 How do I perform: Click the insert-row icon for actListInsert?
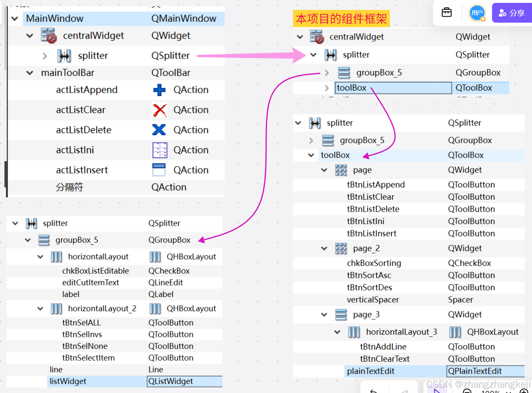[159, 170]
